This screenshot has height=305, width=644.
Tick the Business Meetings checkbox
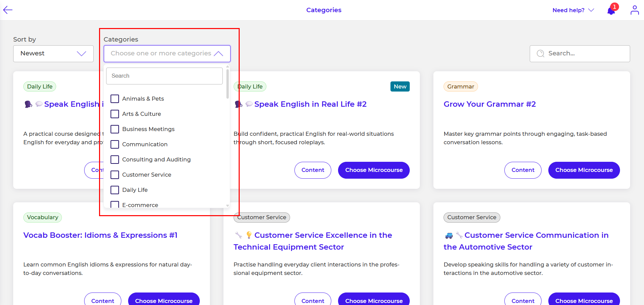tap(115, 129)
